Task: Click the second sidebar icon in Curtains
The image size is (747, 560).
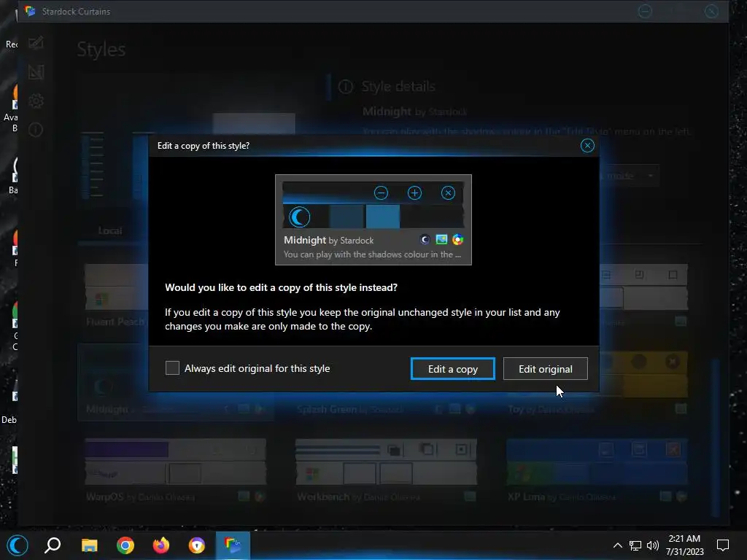Action: coord(36,72)
